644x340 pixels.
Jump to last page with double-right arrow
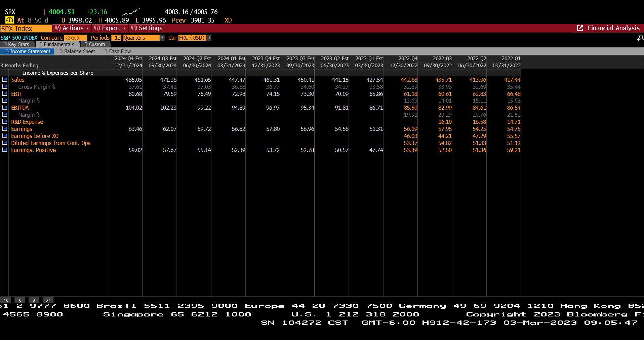(48, 300)
